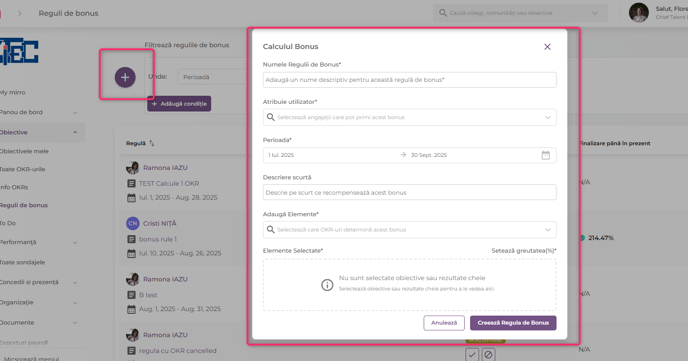Expand the Organizație menu
This screenshot has width=688, height=361.
(75, 303)
